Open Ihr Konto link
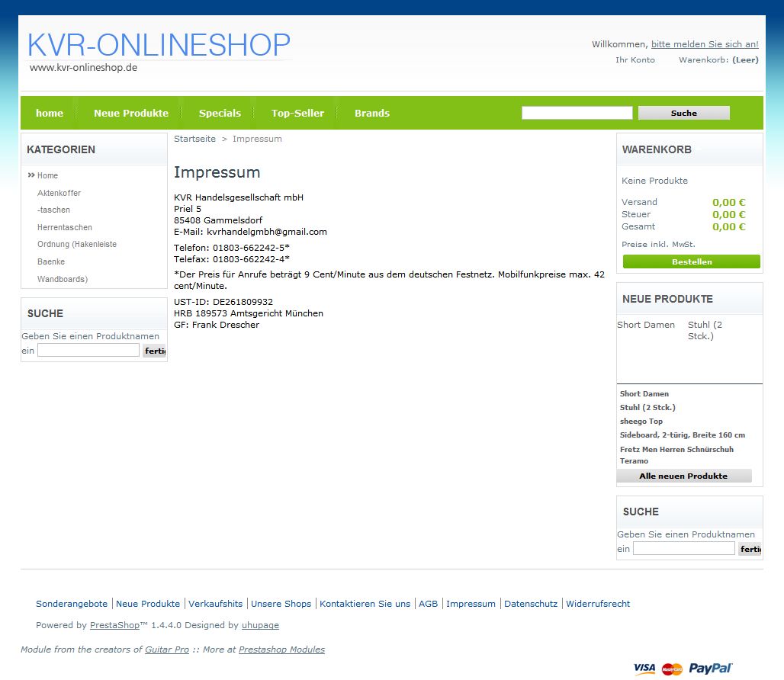The height and width of the screenshot is (680, 784). click(635, 59)
